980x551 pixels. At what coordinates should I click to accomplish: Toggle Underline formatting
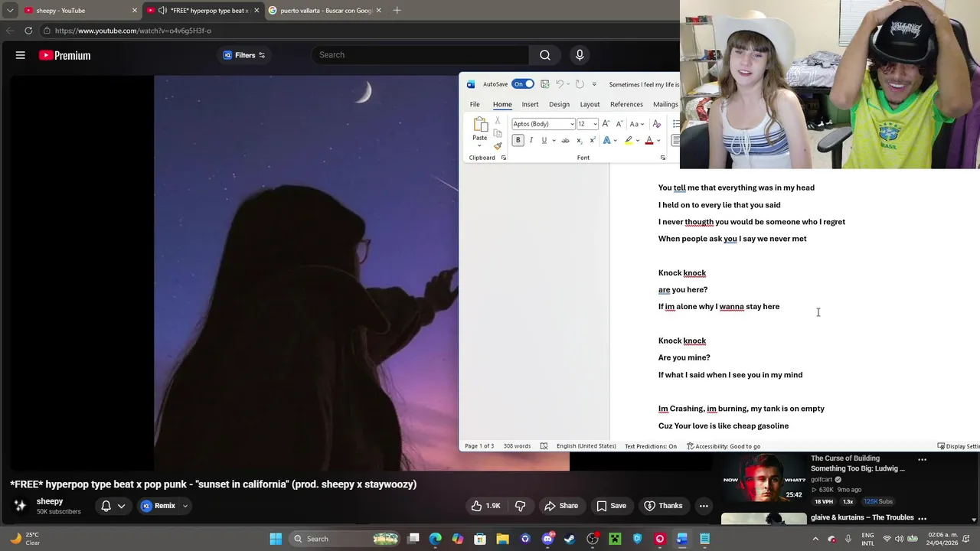click(x=544, y=141)
